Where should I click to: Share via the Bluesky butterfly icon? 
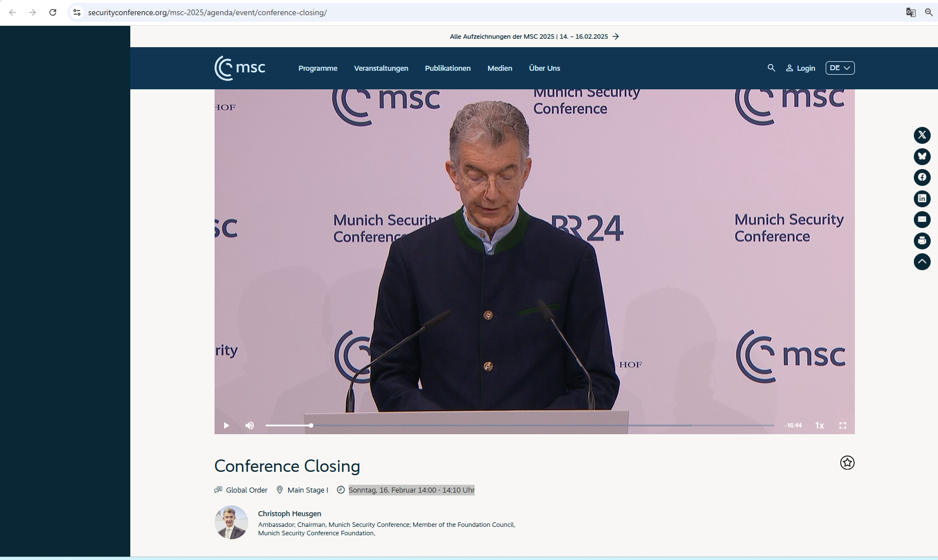point(922,156)
